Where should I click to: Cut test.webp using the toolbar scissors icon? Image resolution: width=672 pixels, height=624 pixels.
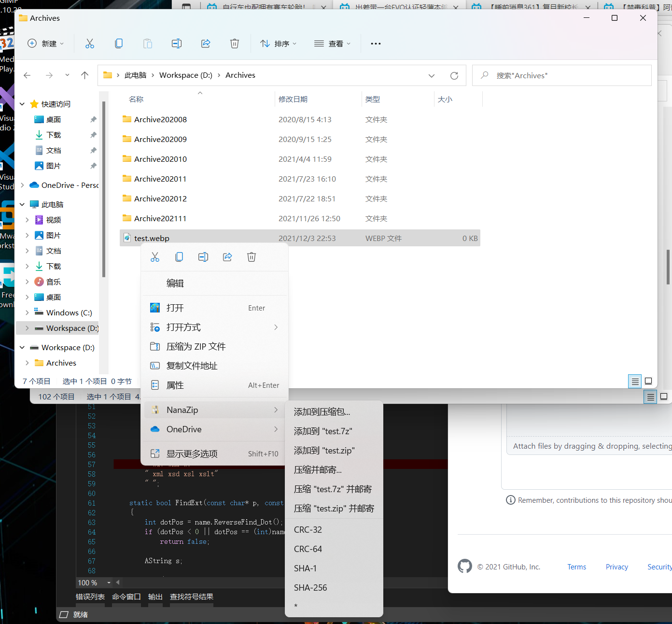tap(90, 43)
